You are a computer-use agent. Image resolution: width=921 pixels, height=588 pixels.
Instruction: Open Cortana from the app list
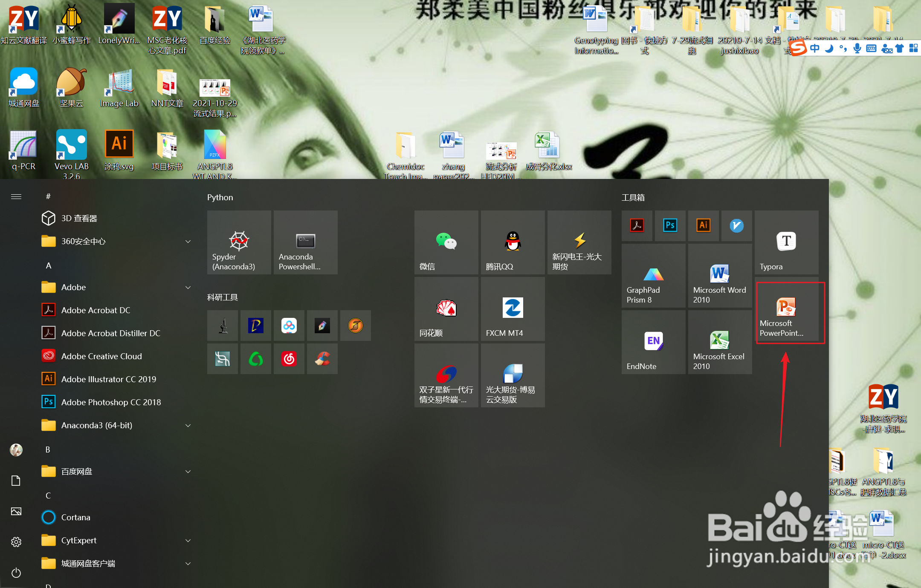(x=75, y=517)
